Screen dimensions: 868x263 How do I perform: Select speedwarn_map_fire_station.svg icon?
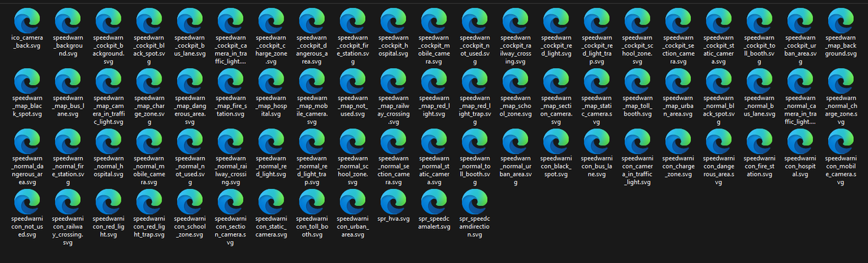tap(231, 81)
